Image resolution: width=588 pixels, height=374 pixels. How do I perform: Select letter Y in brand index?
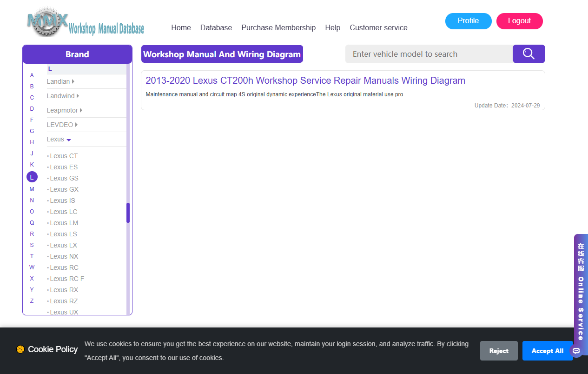point(32,290)
